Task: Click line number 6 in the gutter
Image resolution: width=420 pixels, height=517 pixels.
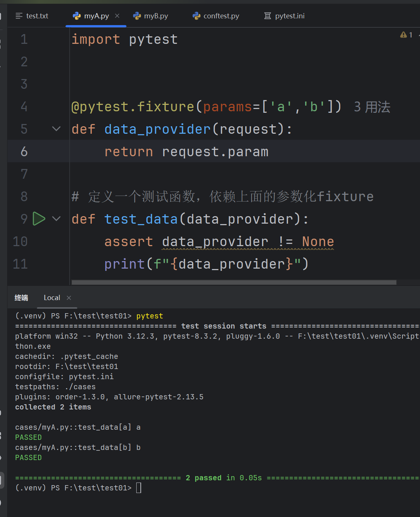Action: 24,152
